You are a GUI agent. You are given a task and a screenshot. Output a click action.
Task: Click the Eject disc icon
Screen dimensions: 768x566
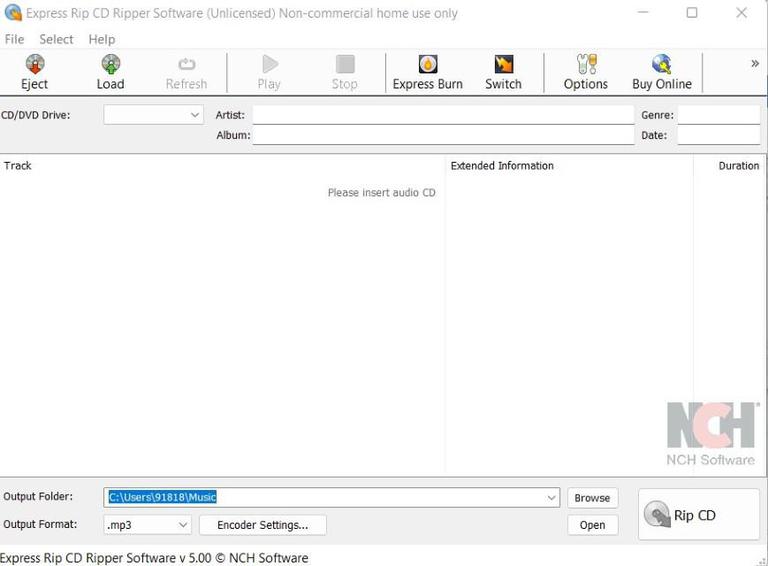click(x=35, y=64)
